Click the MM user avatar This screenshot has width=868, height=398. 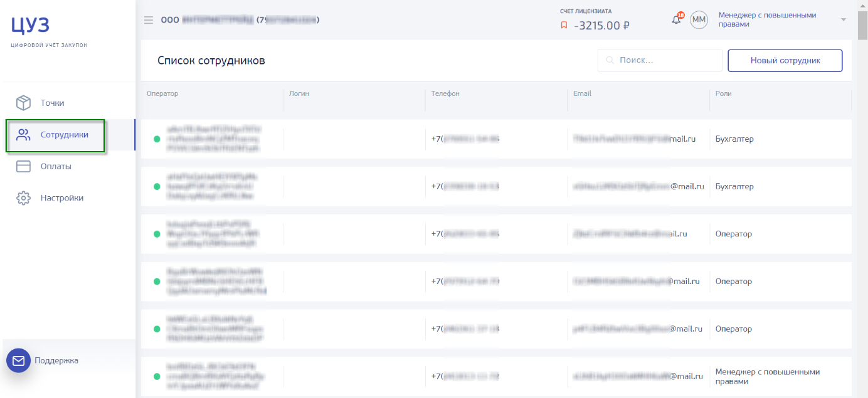click(x=699, y=20)
